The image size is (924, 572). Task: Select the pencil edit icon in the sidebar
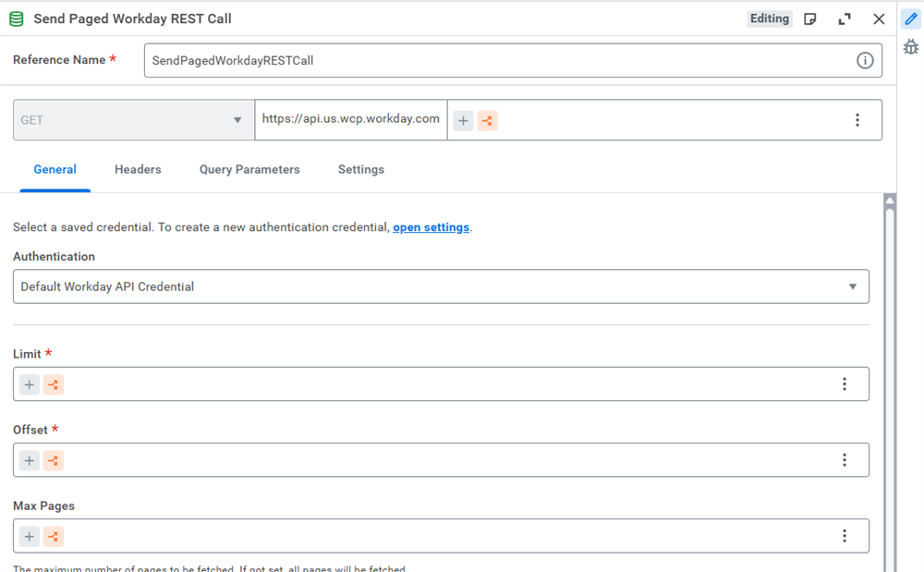click(x=911, y=18)
